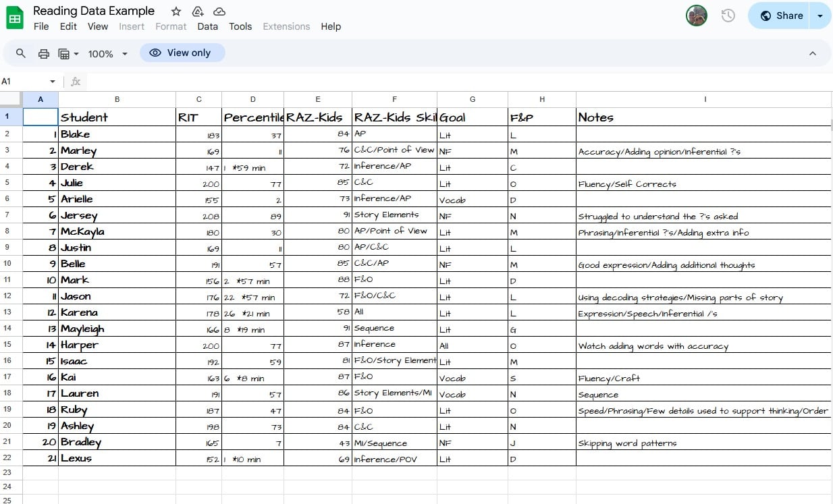Open the name box dropdown arrow
Screen dimensions: 833x504
[x=53, y=82]
